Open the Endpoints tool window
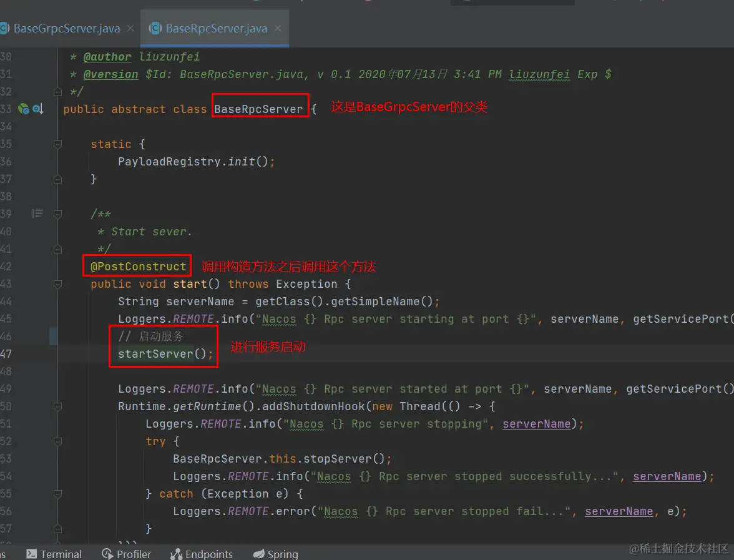Screen dimensions: 734x560 coord(201,554)
